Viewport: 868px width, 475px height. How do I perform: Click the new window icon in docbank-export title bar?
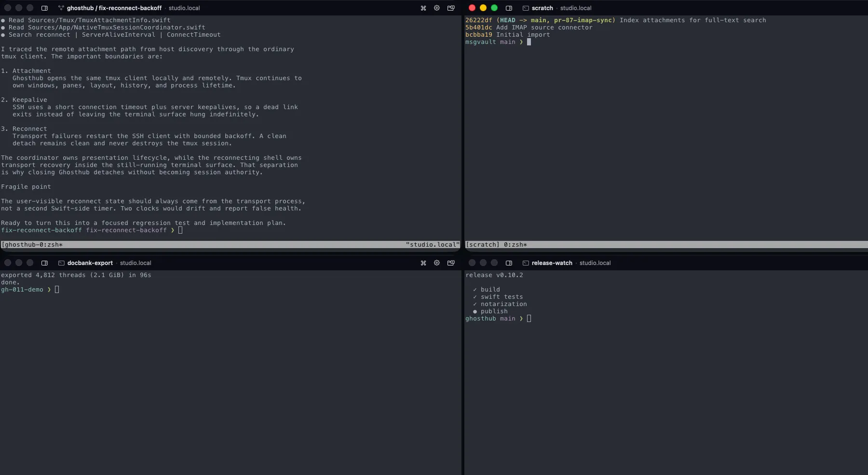[x=451, y=263]
